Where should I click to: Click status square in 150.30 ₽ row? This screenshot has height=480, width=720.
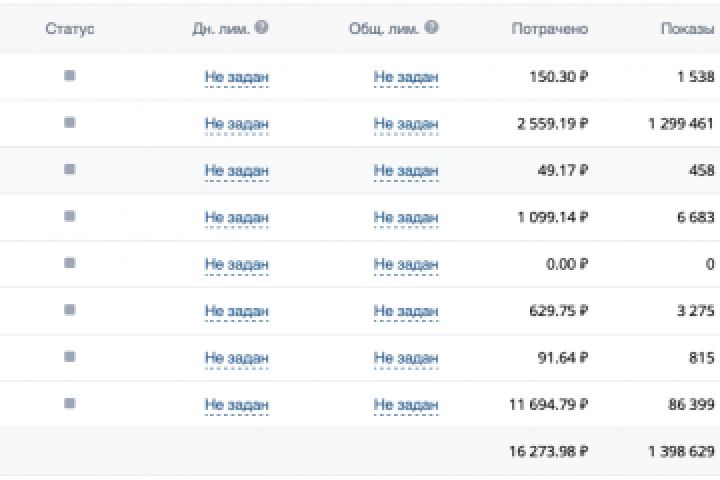click(69, 75)
